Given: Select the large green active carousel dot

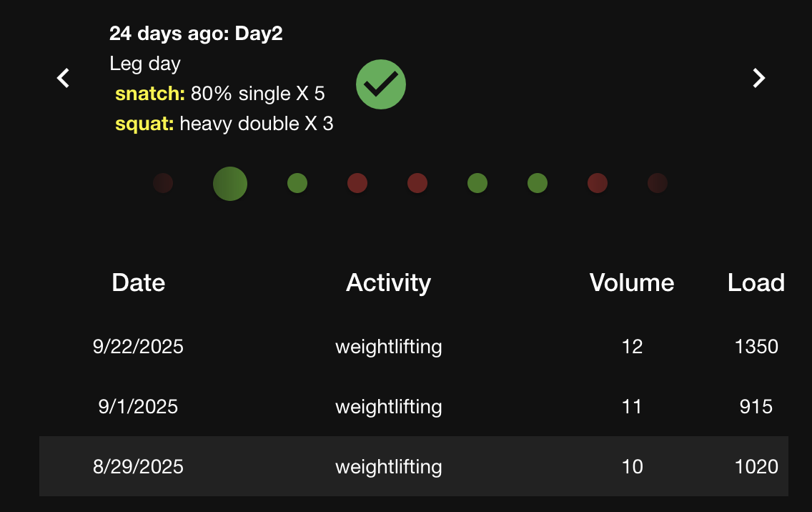Looking at the screenshot, I should coord(230,183).
